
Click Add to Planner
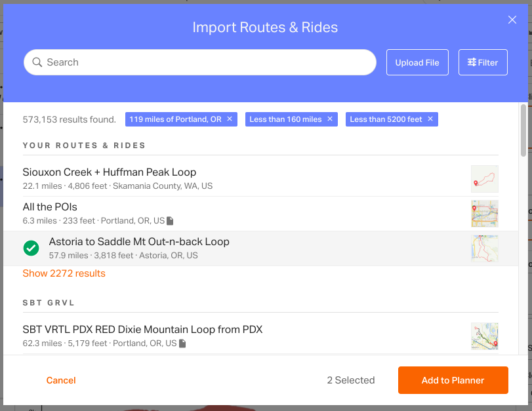click(453, 380)
